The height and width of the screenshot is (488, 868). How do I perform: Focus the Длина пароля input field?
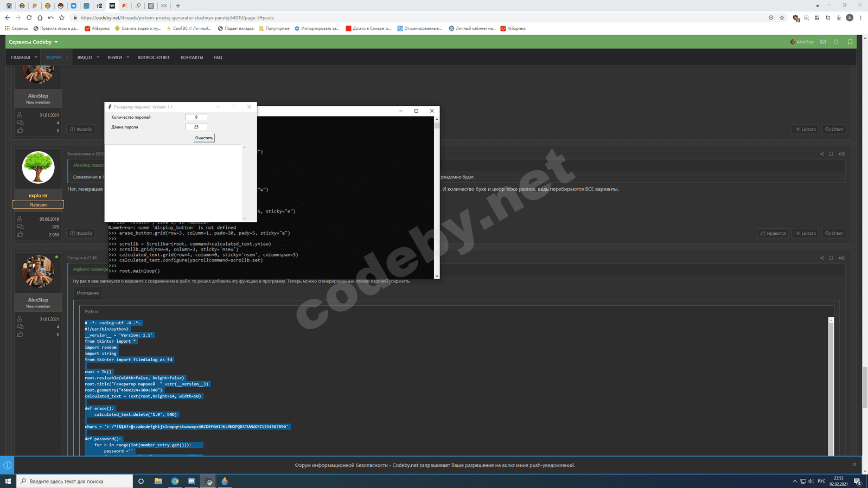[x=196, y=127]
